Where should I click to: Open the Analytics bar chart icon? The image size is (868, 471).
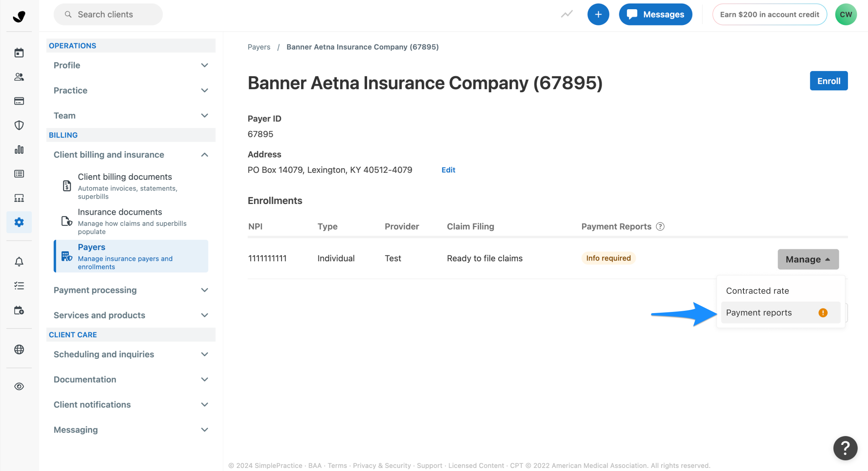click(19, 149)
